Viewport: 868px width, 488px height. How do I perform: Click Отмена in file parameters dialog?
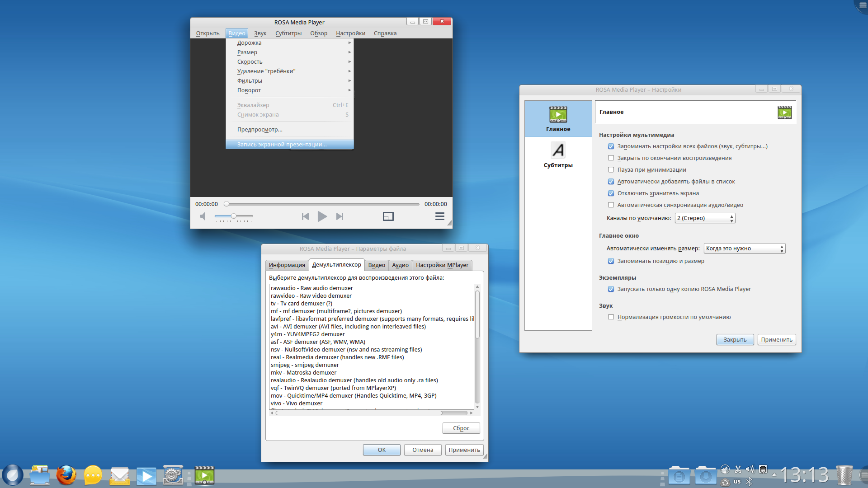(x=423, y=450)
